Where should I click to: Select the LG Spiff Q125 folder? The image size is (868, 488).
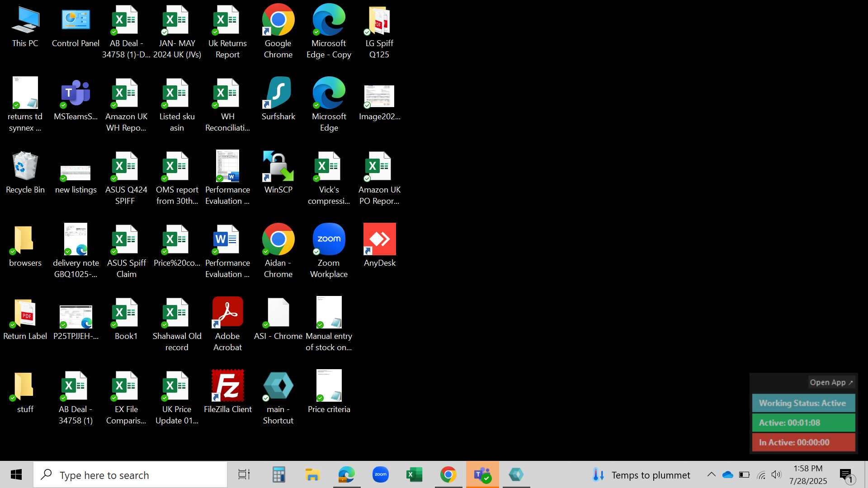click(x=379, y=32)
